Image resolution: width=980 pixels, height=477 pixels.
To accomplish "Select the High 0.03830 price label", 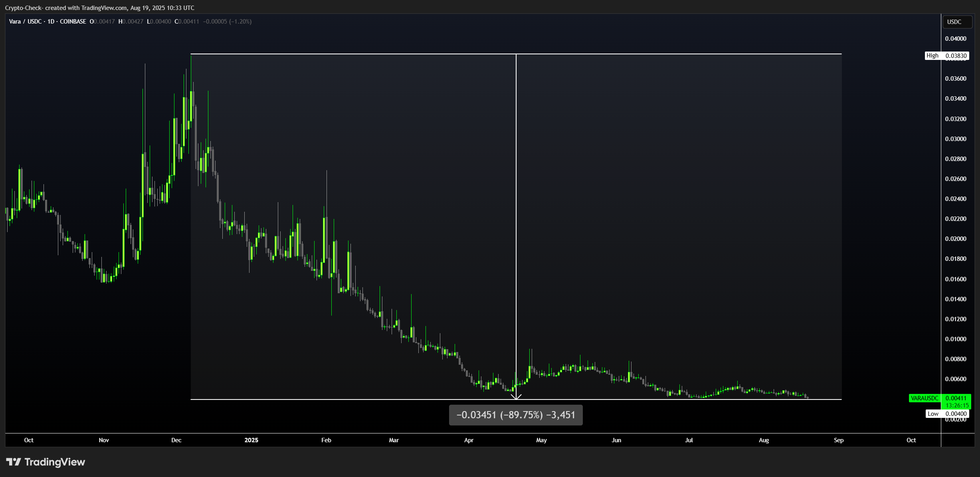I will coord(947,56).
